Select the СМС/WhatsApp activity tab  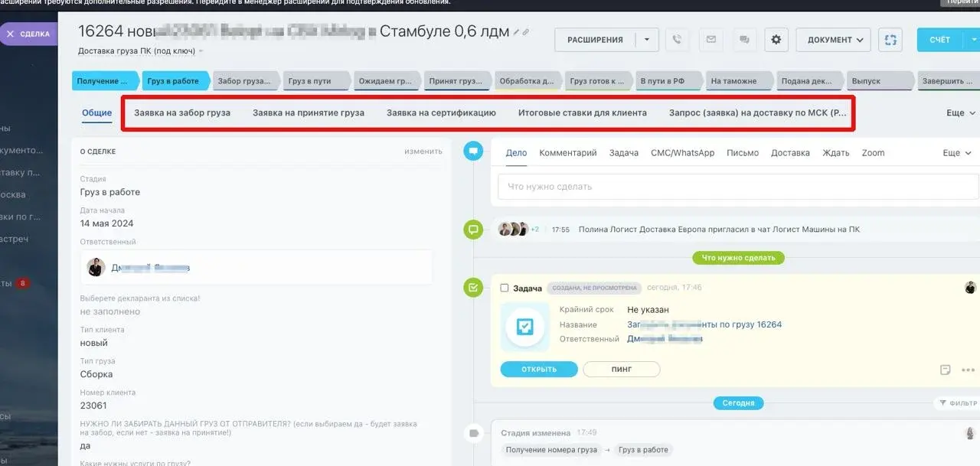coord(683,153)
